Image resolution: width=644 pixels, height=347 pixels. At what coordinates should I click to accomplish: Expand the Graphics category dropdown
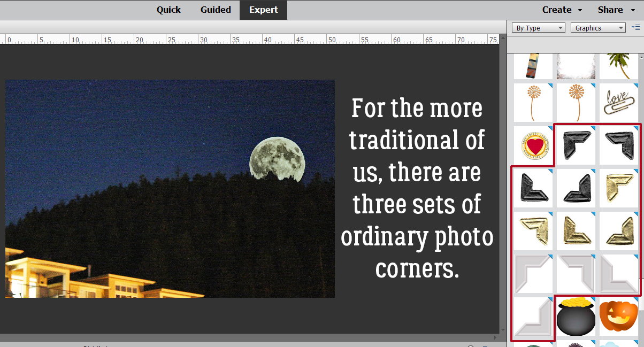click(598, 28)
